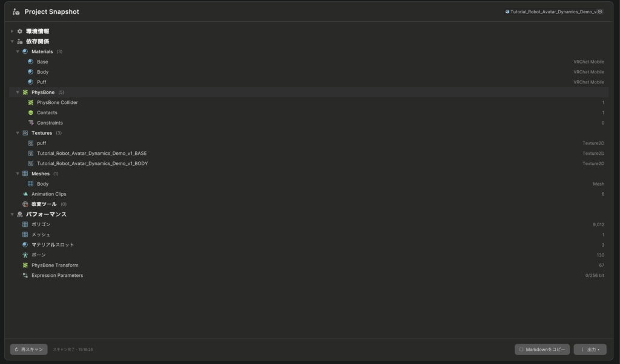Viewport: 620px width, 364px height.
Task: Expand the 環境情報 section
Action: click(x=12, y=31)
